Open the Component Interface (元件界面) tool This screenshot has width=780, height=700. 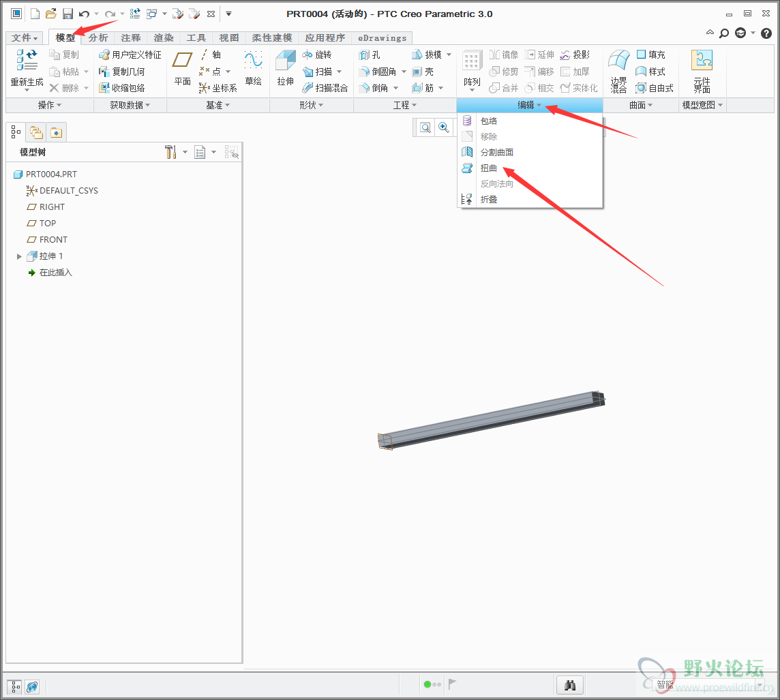coord(702,71)
